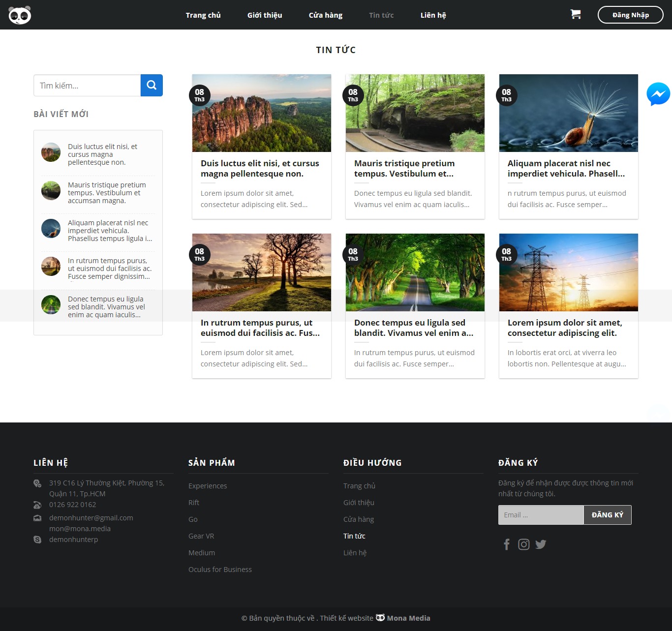672x631 pixels.
Task: Go to Trang chủ in footer navigation
Action: 359,486
